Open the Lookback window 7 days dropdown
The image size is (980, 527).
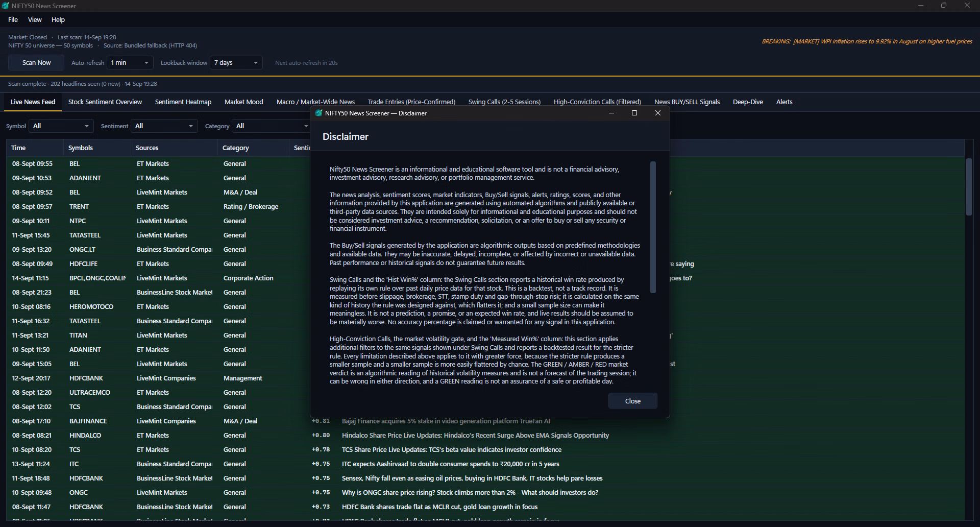[x=236, y=63]
